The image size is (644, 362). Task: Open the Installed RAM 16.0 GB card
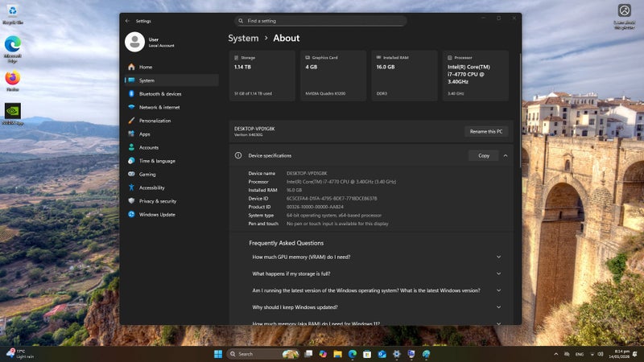404,76
